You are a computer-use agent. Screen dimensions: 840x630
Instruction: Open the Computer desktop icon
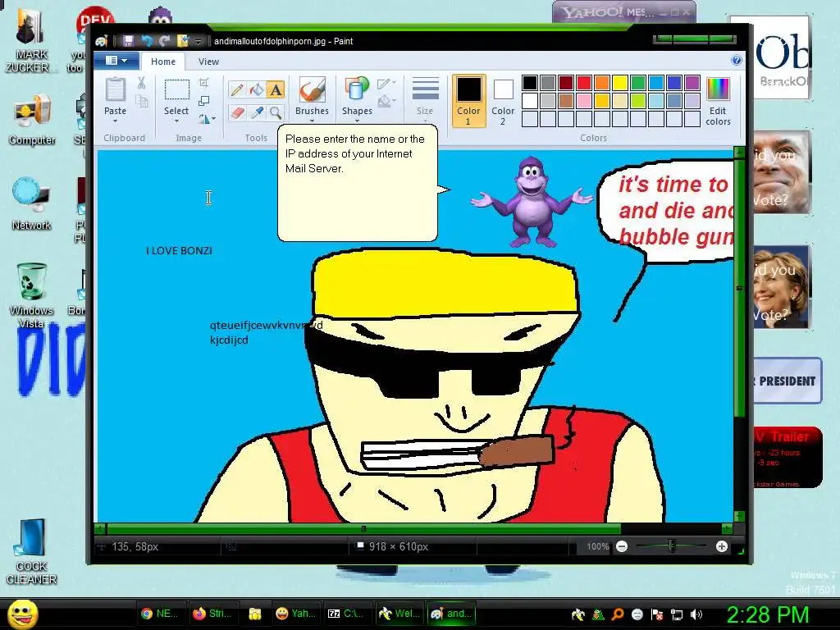[x=32, y=112]
